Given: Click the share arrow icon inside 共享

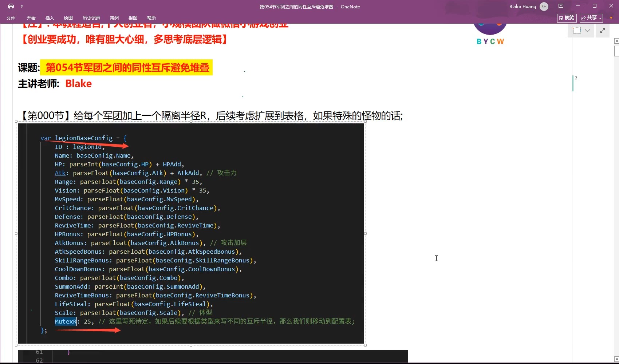Looking at the screenshot, I should point(584,18).
